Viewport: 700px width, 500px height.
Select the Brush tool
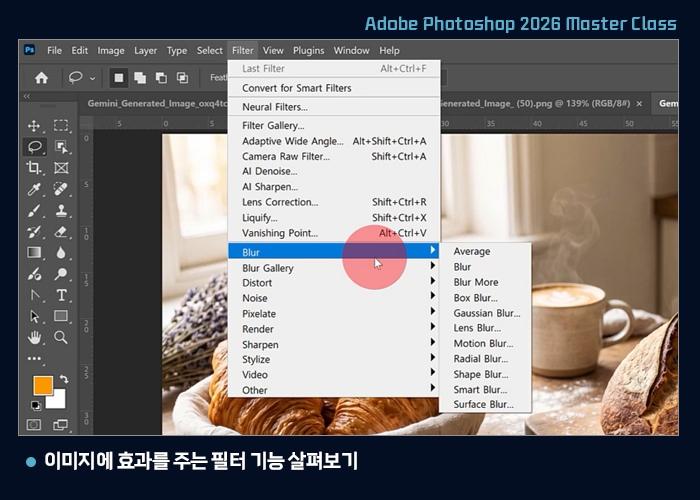[34, 211]
